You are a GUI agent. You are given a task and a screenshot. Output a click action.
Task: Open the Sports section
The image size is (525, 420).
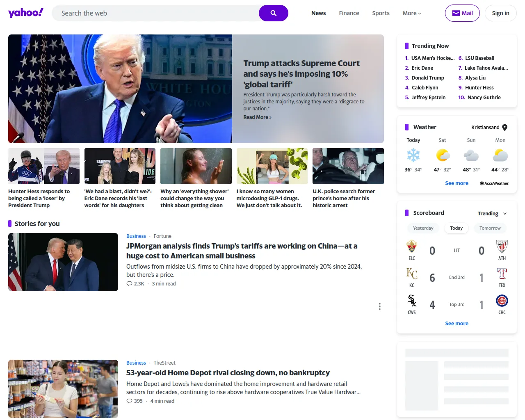381,13
